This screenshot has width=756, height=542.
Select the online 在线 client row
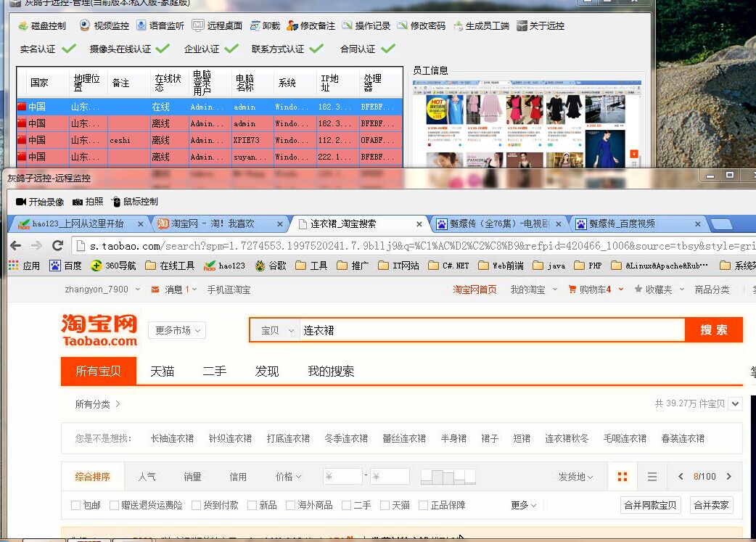coord(210,107)
